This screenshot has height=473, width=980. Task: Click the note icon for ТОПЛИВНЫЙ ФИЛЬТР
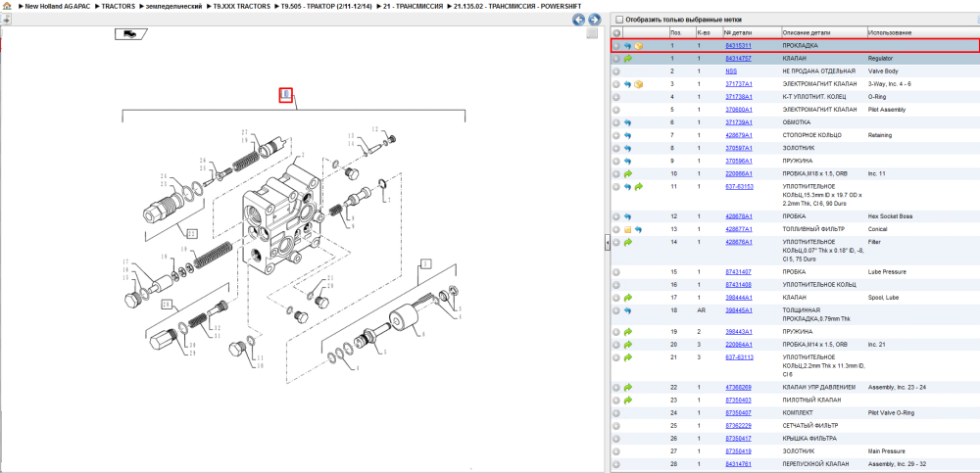pyautogui.click(x=628, y=229)
